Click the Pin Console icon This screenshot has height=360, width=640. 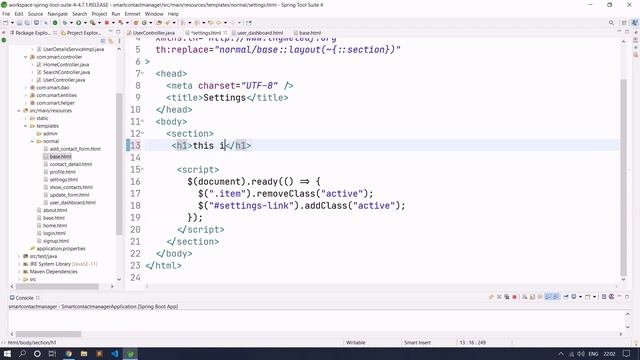(566, 297)
